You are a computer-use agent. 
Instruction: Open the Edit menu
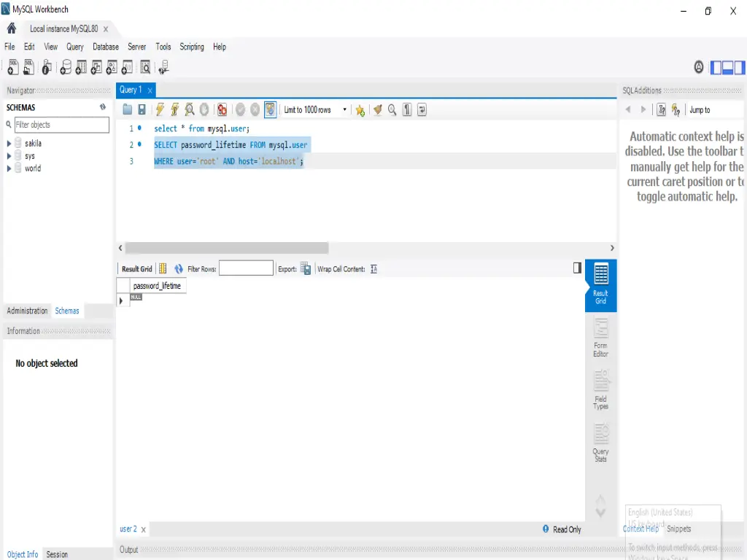click(29, 47)
